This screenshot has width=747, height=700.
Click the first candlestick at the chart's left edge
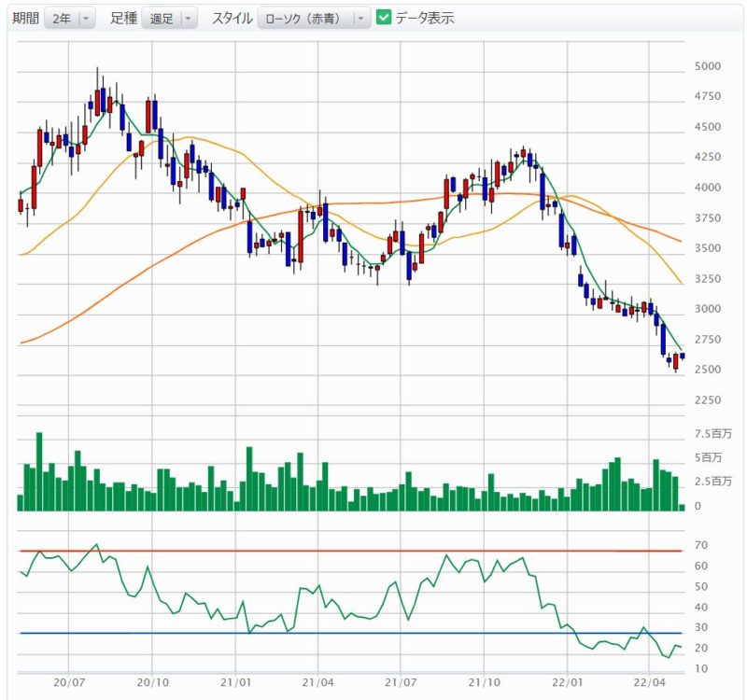point(21,204)
